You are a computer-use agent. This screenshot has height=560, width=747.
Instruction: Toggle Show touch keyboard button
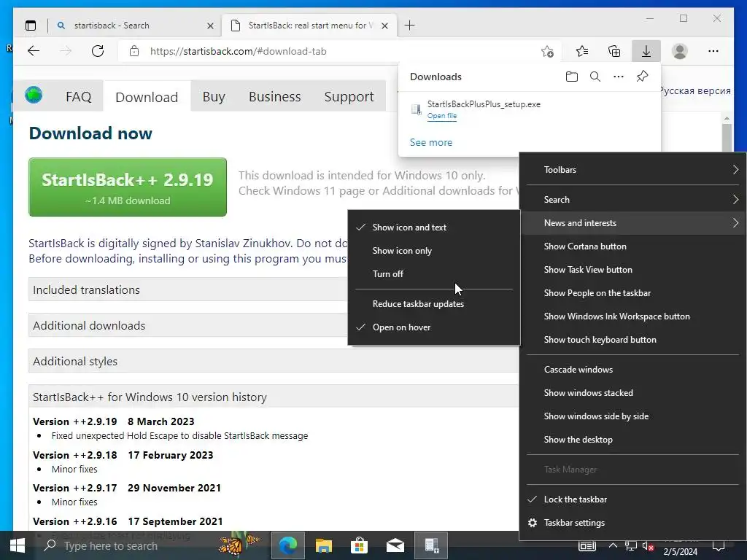[x=632, y=340]
